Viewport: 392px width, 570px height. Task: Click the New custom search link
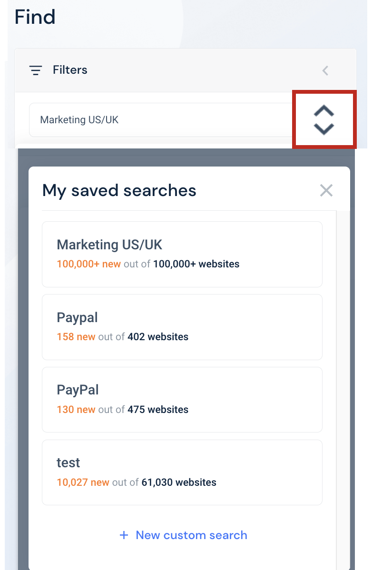point(191,535)
